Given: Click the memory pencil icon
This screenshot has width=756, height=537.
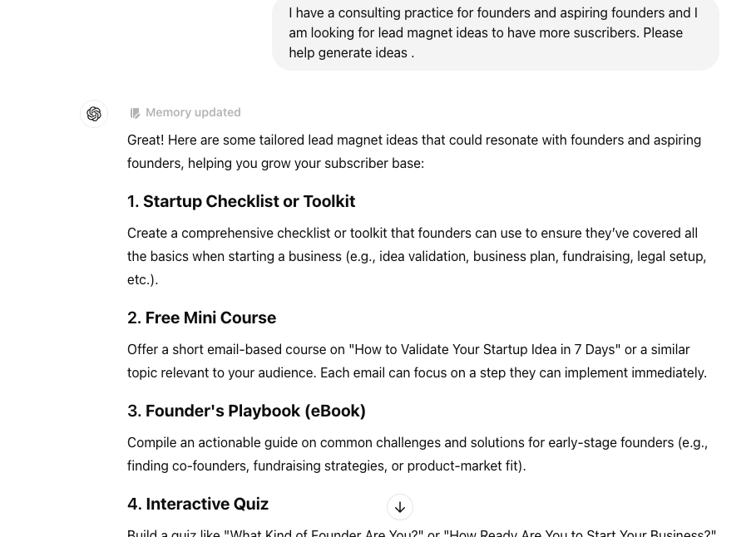Looking at the screenshot, I should point(135,113).
